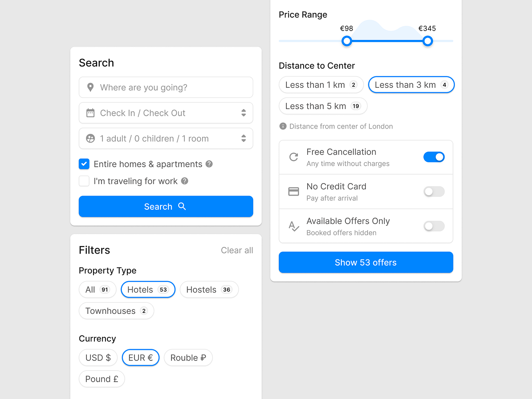Select the Hostels property type filter
Screen dimensions: 532x399
pos(209,289)
